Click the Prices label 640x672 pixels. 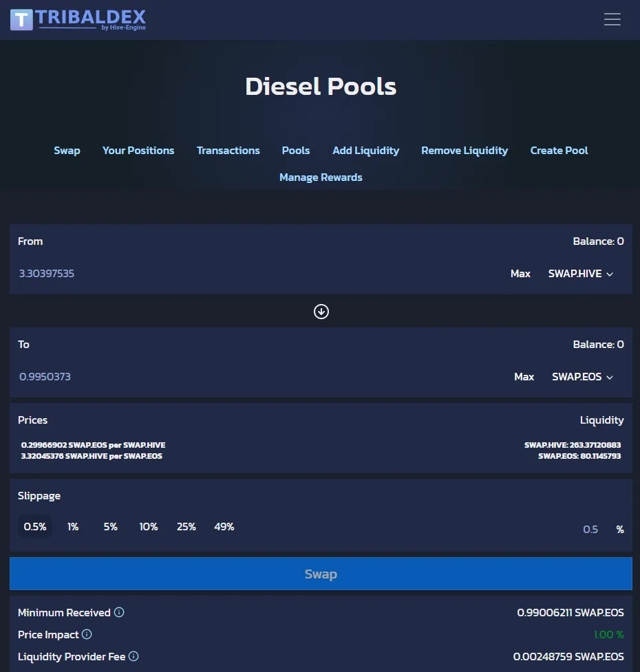[x=32, y=420]
